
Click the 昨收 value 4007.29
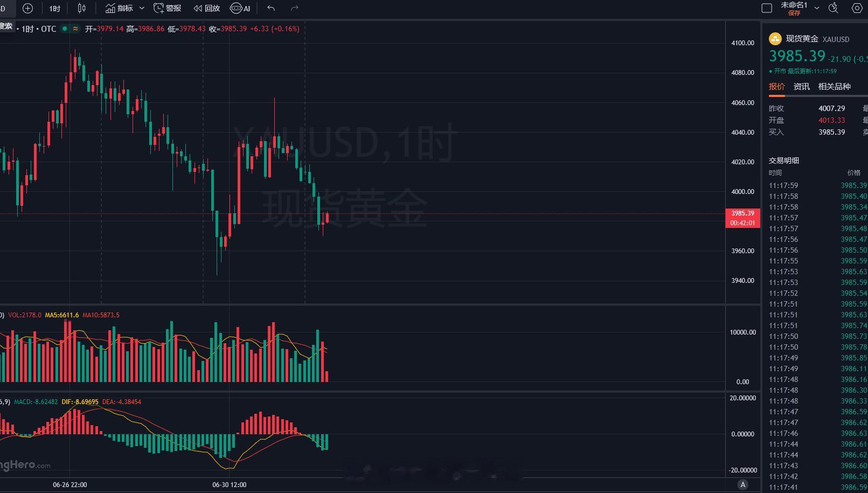click(x=832, y=108)
